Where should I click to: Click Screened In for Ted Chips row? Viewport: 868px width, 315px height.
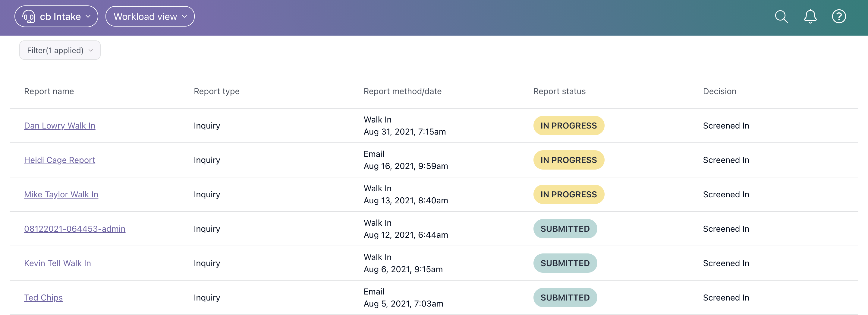click(x=726, y=297)
